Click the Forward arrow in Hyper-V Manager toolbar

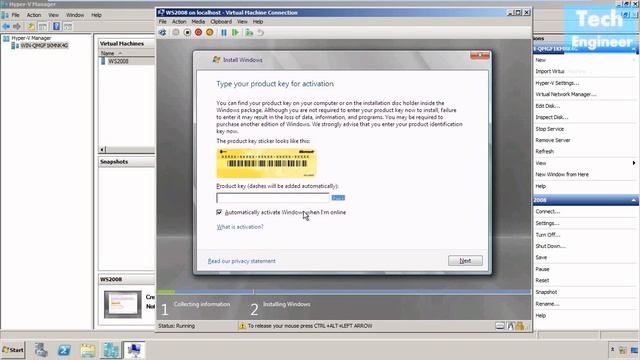click(17, 27)
